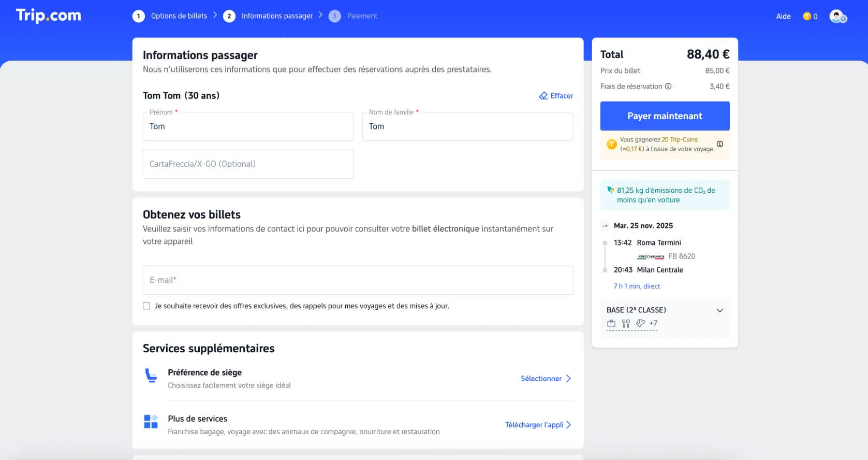Screen dimensions: 868x460
Task: Click the seat preference icon
Action: (151, 376)
